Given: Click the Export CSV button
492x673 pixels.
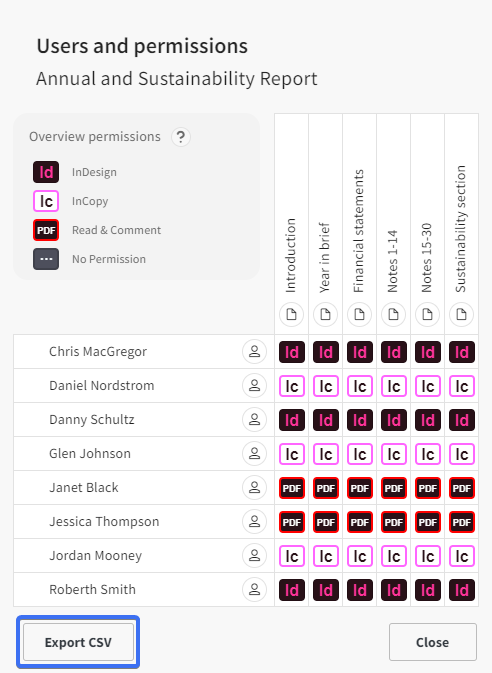Looking at the screenshot, I should coord(78,642).
